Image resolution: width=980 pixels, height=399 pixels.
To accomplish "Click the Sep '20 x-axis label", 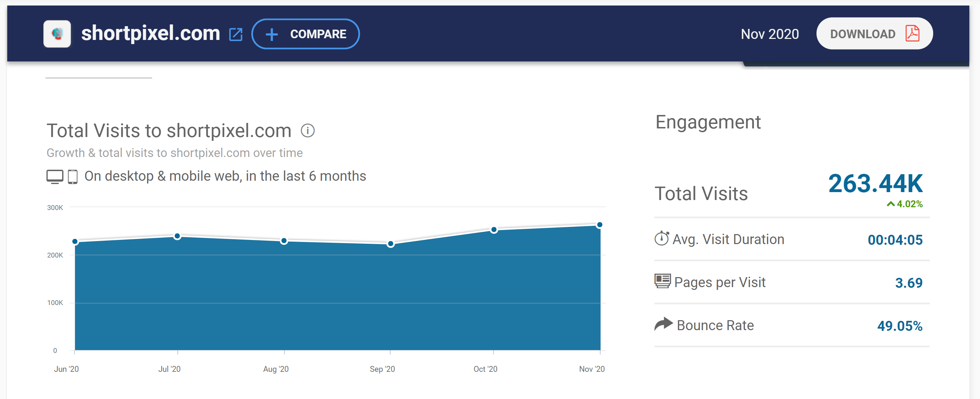I will (x=382, y=369).
